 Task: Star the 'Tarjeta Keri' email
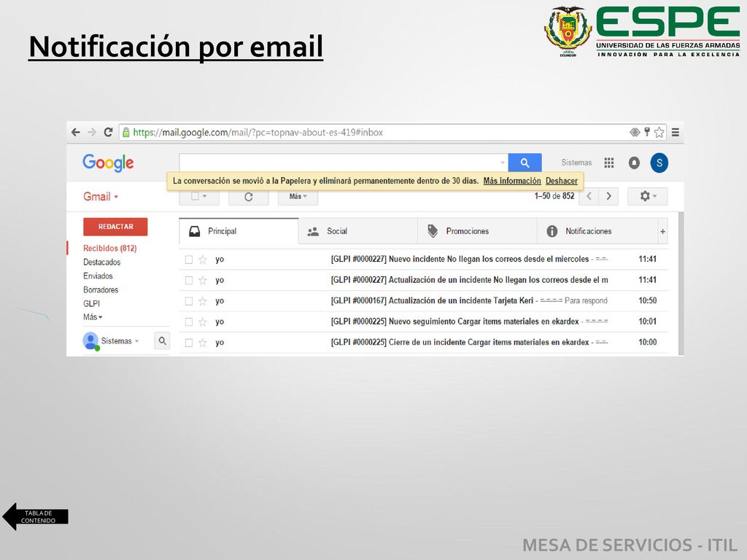pyautogui.click(x=203, y=301)
